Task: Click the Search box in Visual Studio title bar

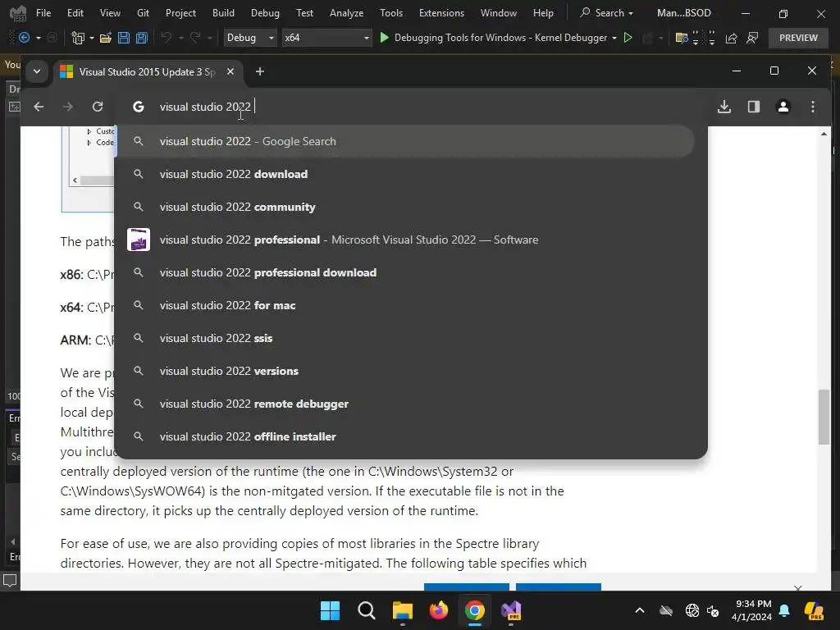Action: tap(607, 13)
